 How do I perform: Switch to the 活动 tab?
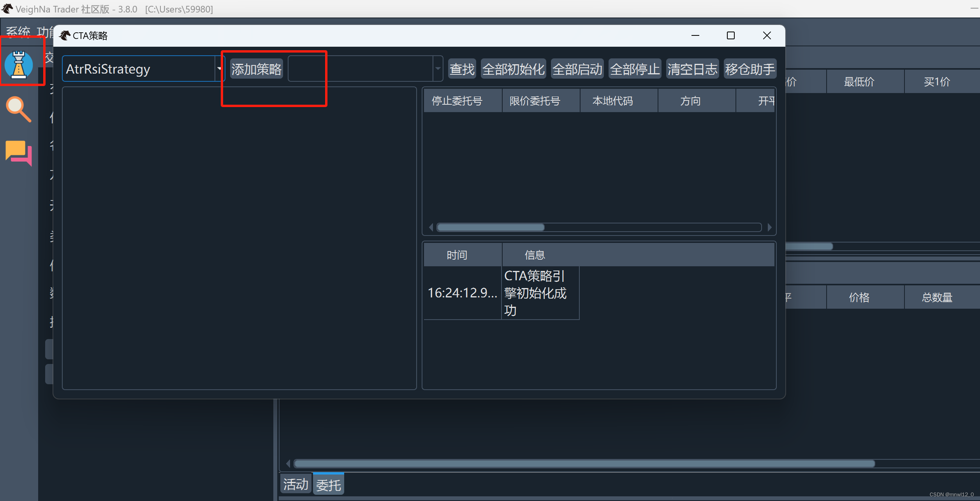click(296, 485)
